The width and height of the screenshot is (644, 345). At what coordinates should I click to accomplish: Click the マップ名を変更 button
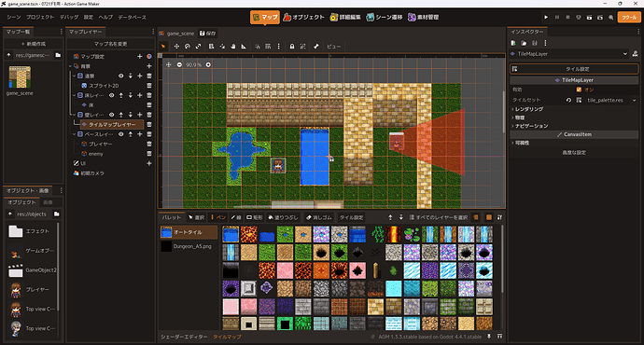click(110, 44)
